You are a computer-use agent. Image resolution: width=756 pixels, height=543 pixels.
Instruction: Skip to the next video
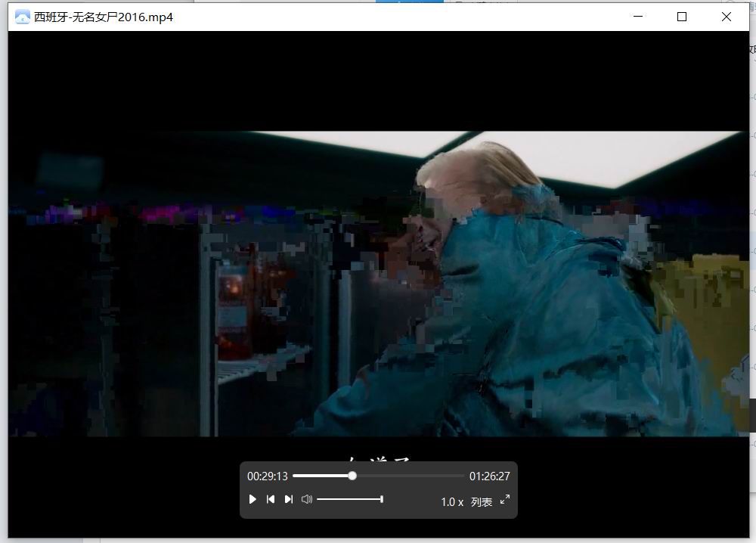(x=288, y=500)
